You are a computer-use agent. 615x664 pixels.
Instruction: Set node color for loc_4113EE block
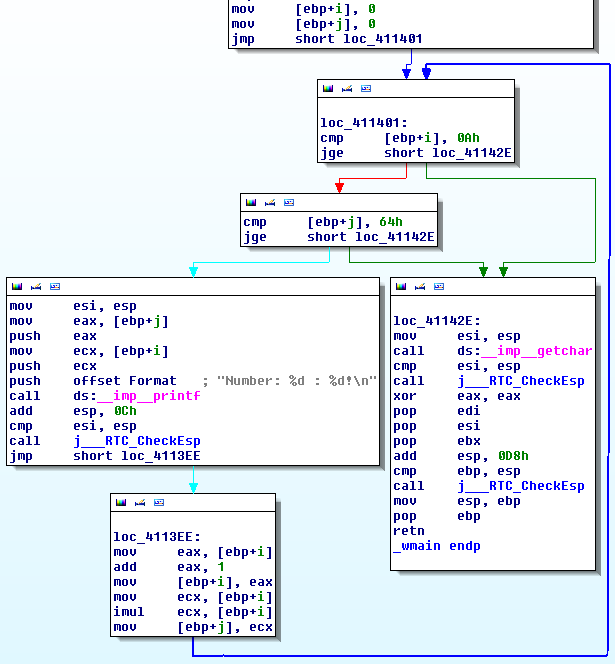click(x=120, y=502)
